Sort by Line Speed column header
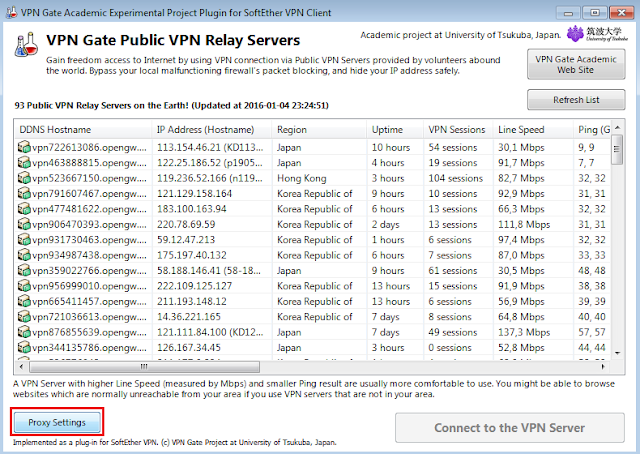 pyautogui.click(x=533, y=129)
